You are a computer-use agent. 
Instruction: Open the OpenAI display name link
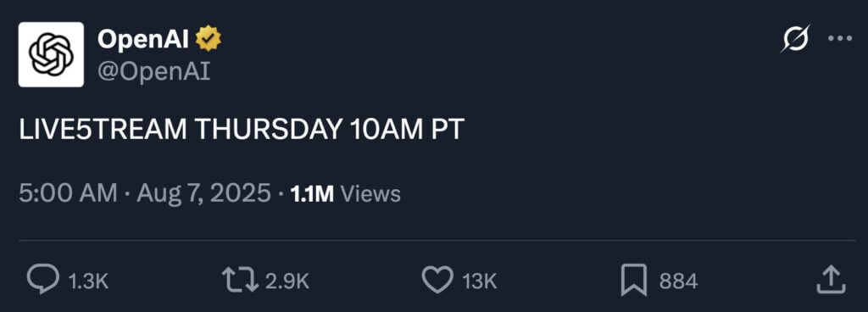[142, 39]
